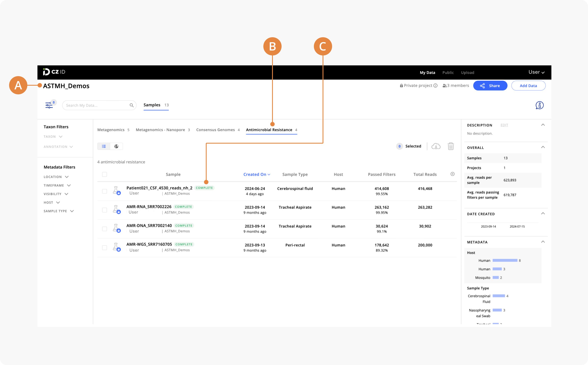Screen dimensions: 588x365
Task: Collapse the Description section
Action: coord(543,125)
